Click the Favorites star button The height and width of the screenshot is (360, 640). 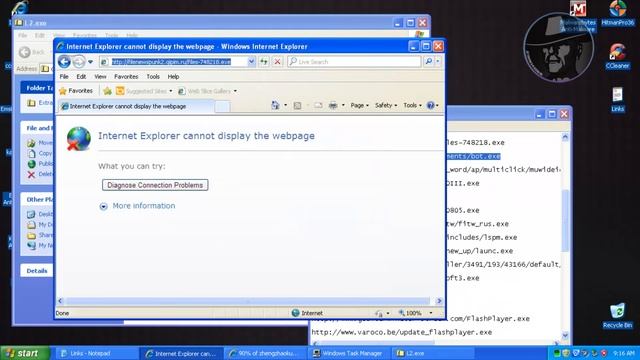(76, 91)
